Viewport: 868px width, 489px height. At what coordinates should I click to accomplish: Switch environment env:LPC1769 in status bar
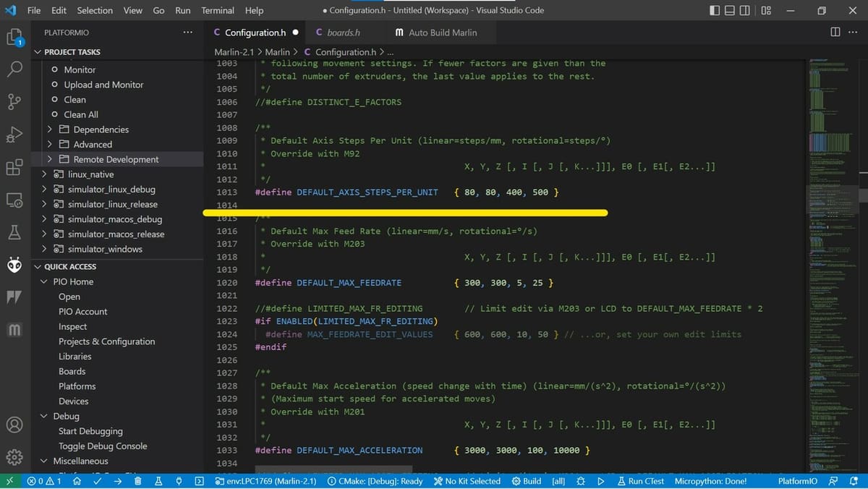click(x=265, y=481)
